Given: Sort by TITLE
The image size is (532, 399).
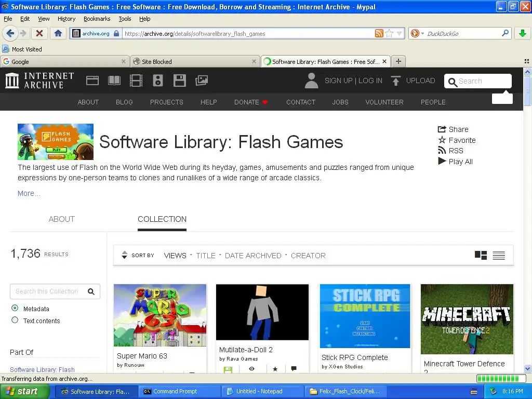Looking at the screenshot, I should point(206,256).
